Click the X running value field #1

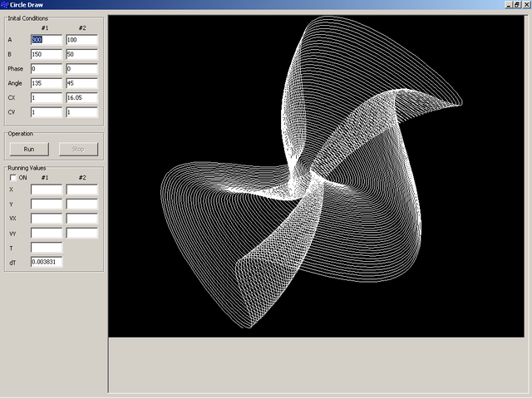(x=47, y=190)
